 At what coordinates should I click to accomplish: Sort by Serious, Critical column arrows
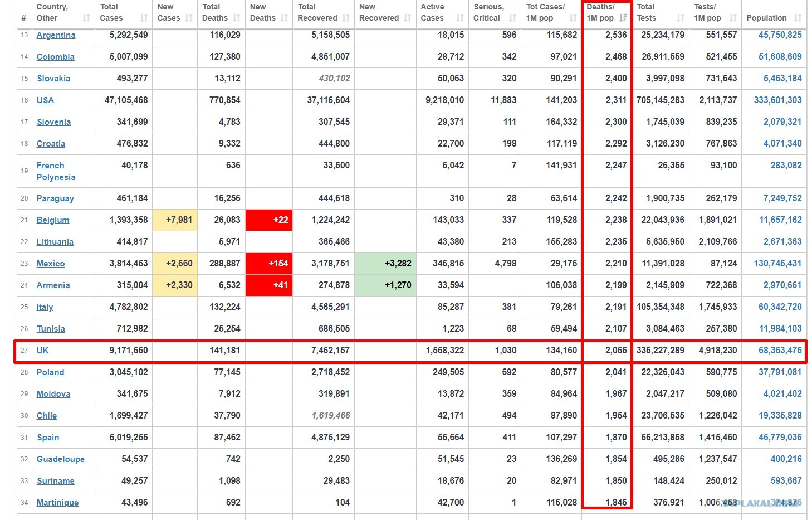click(x=512, y=18)
